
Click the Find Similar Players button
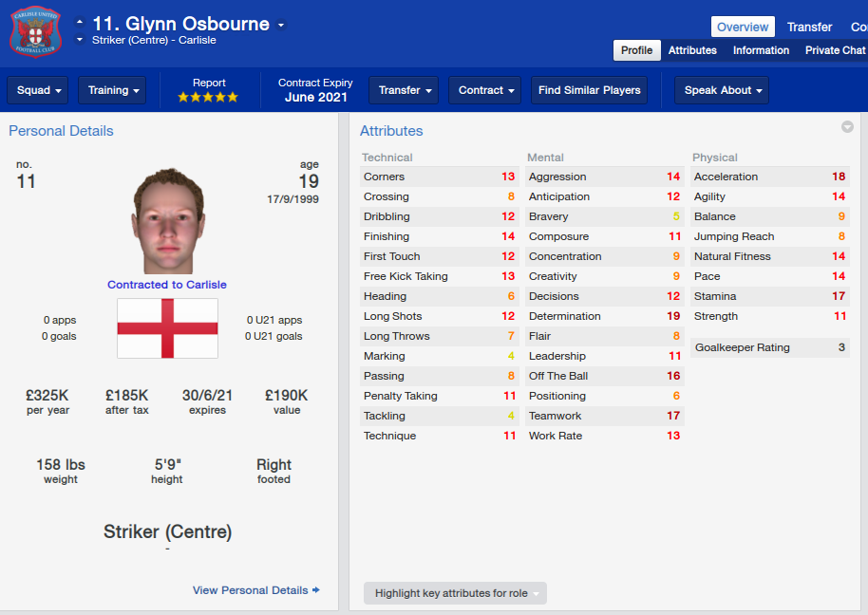click(589, 90)
